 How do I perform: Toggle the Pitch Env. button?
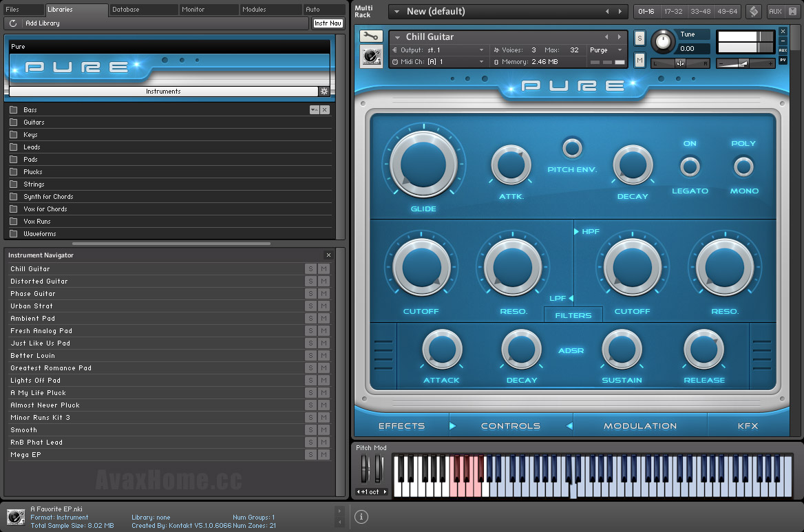(572, 148)
